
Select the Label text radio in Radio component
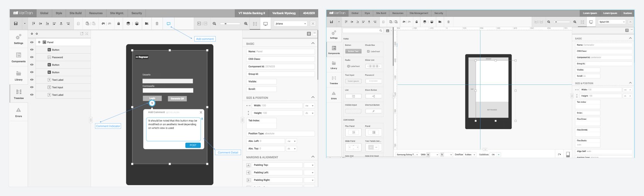click(348, 66)
